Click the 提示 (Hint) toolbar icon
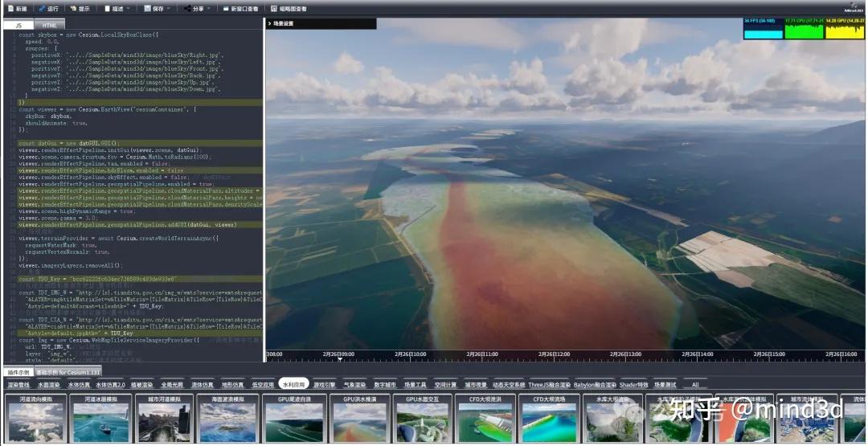The image size is (868, 446). (x=80, y=8)
